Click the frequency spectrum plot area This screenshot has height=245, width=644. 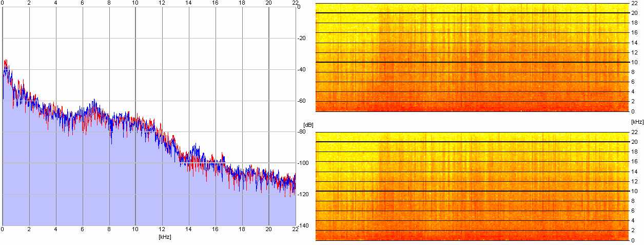pyautogui.click(x=149, y=116)
